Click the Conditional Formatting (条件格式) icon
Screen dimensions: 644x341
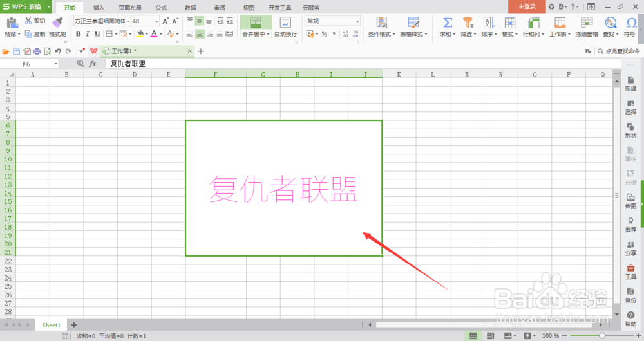tap(381, 23)
